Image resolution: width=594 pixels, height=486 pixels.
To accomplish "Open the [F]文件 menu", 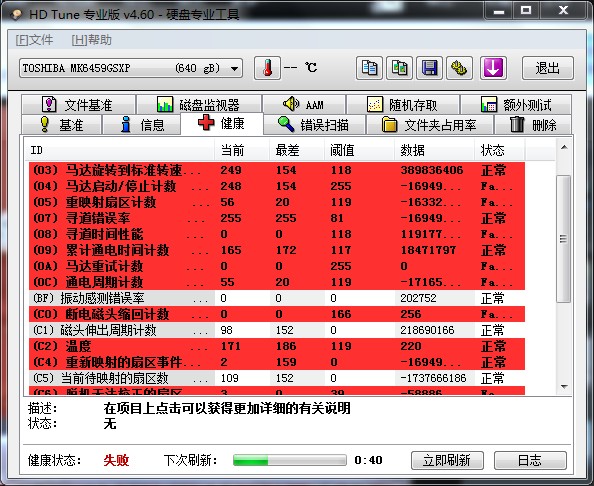I will [x=34, y=40].
